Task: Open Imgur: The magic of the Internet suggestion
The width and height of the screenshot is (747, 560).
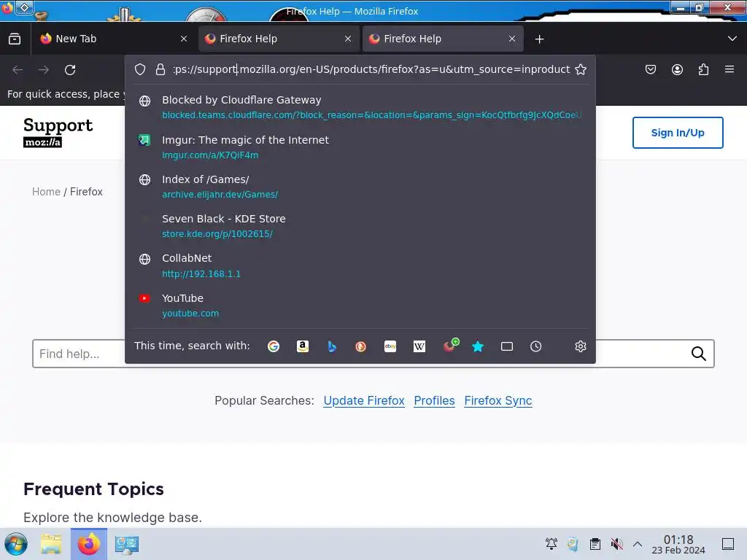Action: [x=360, y=147]
